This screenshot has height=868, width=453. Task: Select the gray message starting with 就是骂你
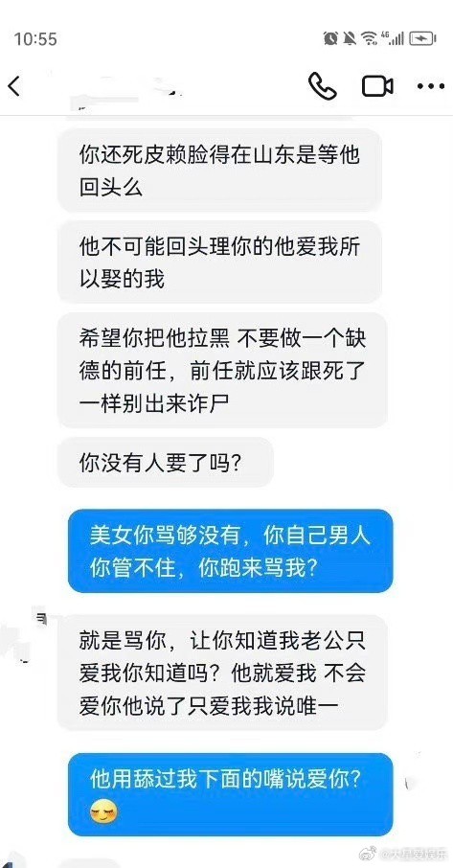pos(222,673)
